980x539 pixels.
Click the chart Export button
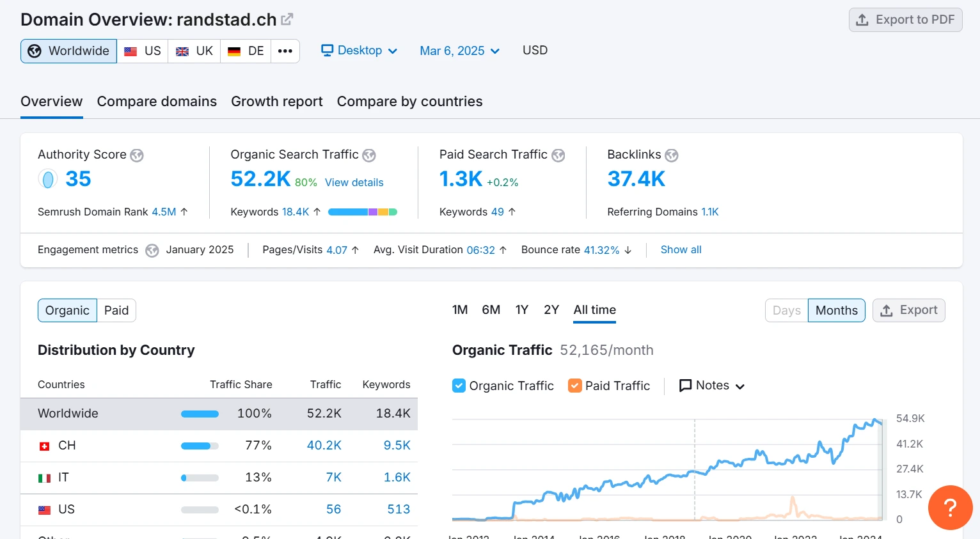tap(909, 310)
